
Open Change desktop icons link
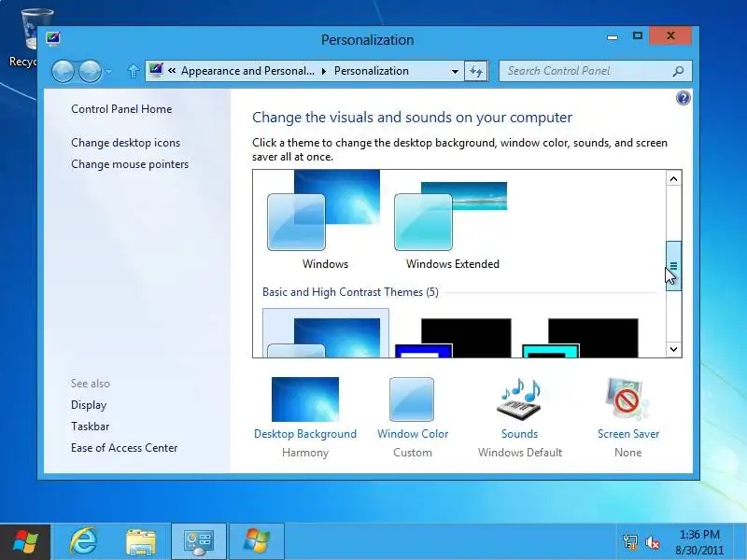coord(125,143)
